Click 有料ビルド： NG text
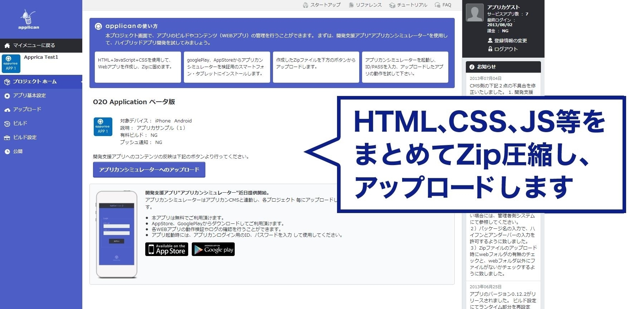 coord(139,135)
